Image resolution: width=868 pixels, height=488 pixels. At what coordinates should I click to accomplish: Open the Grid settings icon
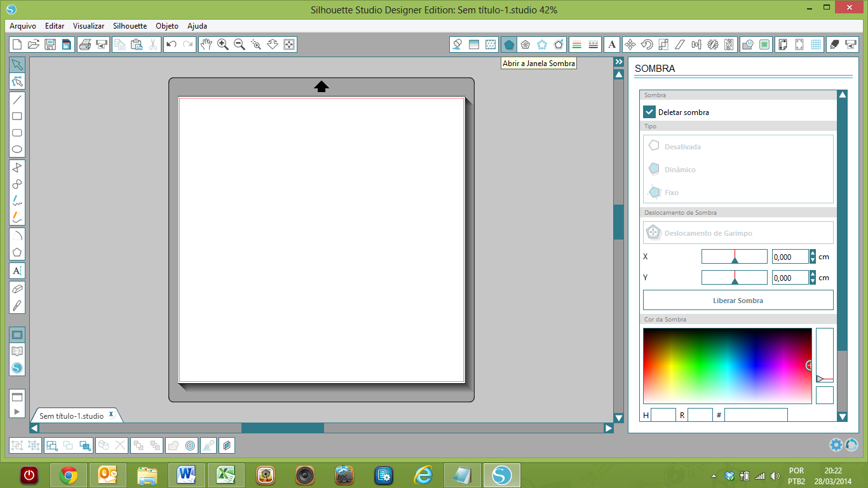pos(816,44)
